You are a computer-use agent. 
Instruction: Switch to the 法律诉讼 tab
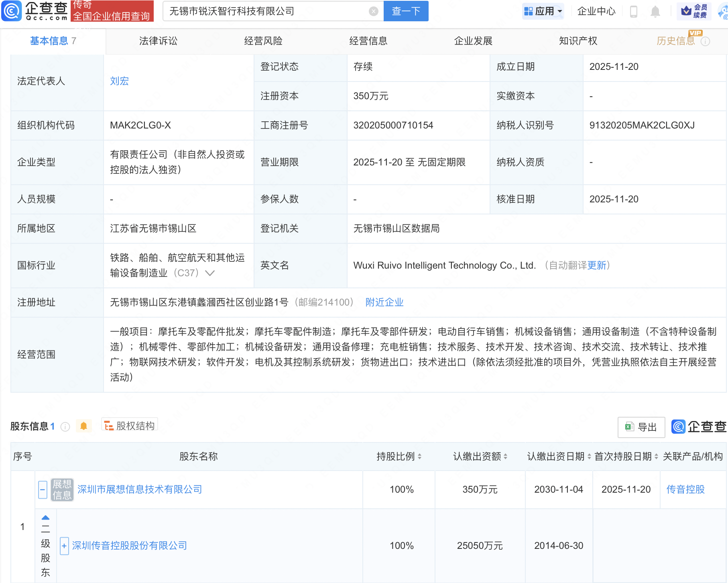158,41
